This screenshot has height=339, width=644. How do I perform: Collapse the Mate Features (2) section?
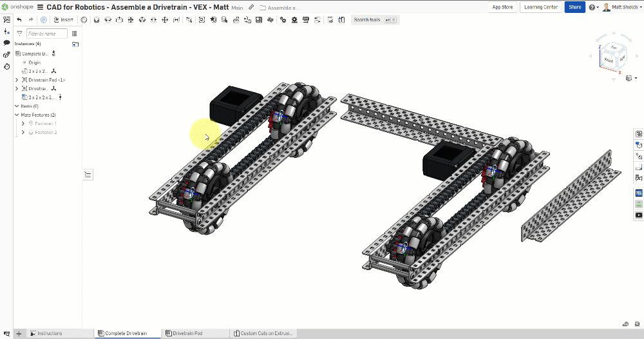click(x=17, y=115)
